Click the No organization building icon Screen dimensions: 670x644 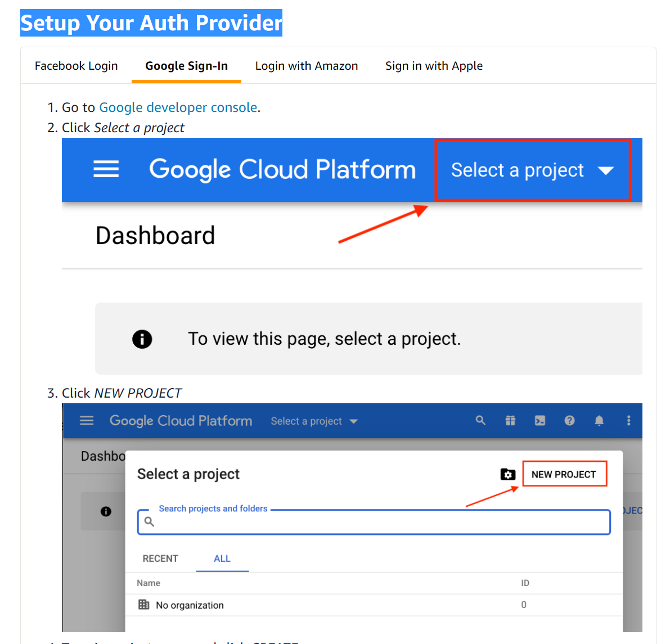pyautogui.click(x=144, y=605)
